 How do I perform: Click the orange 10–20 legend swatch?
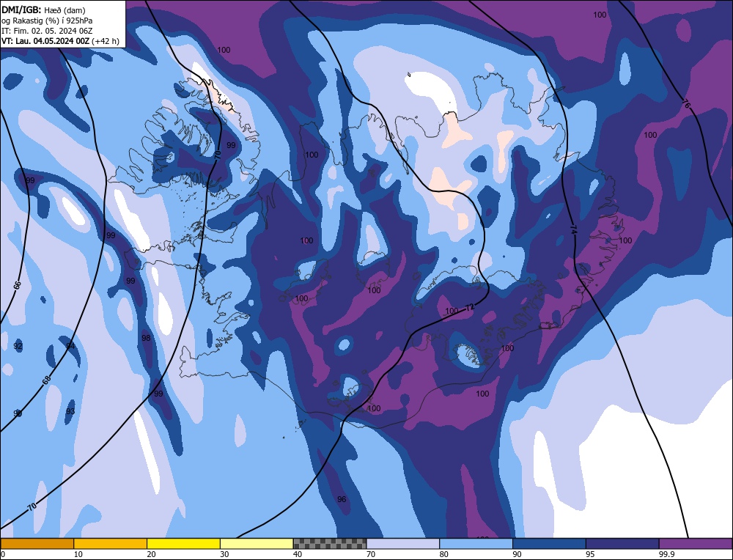pyautogui.click(x=111, y=544)
